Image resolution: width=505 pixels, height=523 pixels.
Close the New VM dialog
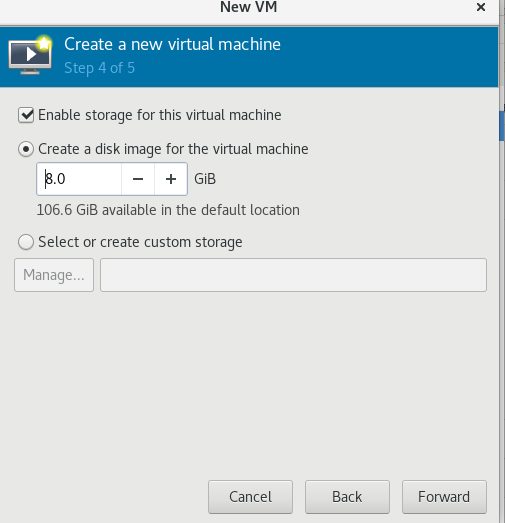[x=481, y=7]
